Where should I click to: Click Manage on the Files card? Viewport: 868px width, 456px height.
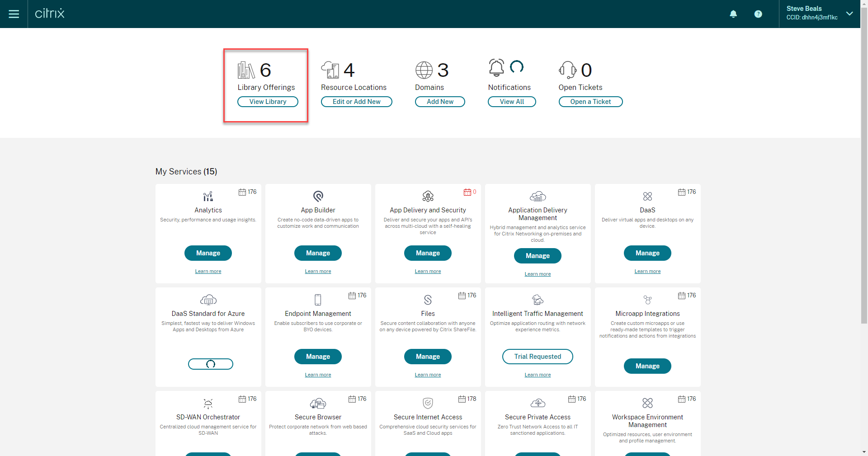[x=428, y=357]
